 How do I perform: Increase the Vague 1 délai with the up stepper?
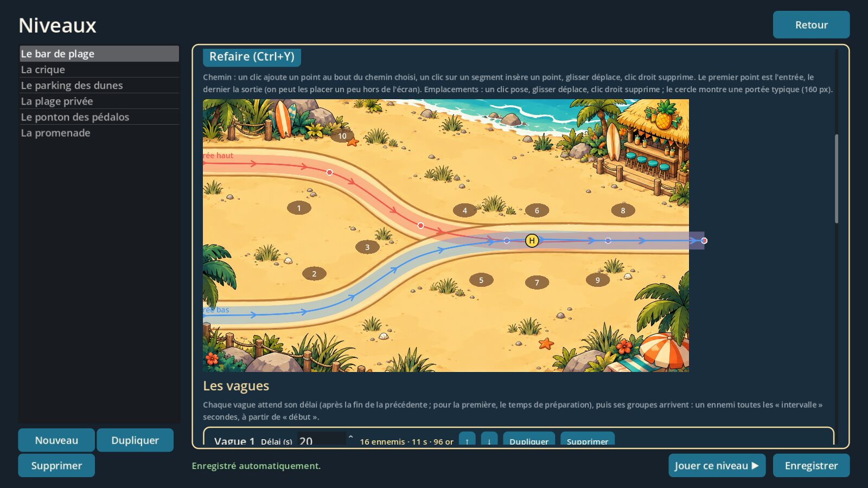click(350, 436)
